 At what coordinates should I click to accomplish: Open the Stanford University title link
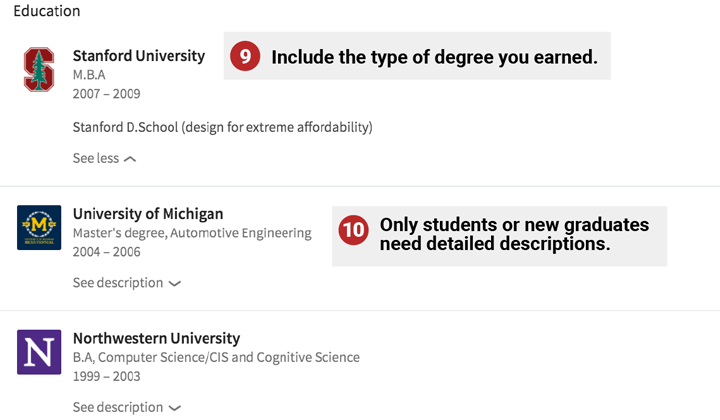(139, 56)
